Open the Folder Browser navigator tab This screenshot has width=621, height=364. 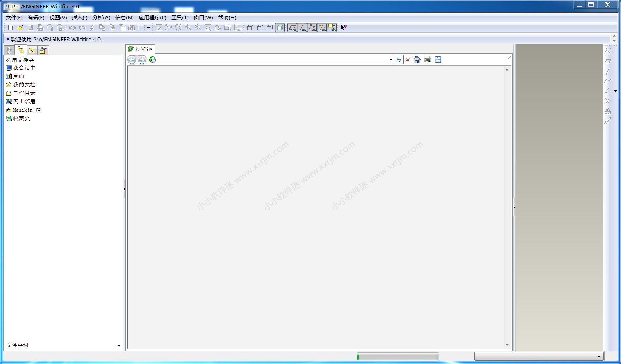click(21, 50)
